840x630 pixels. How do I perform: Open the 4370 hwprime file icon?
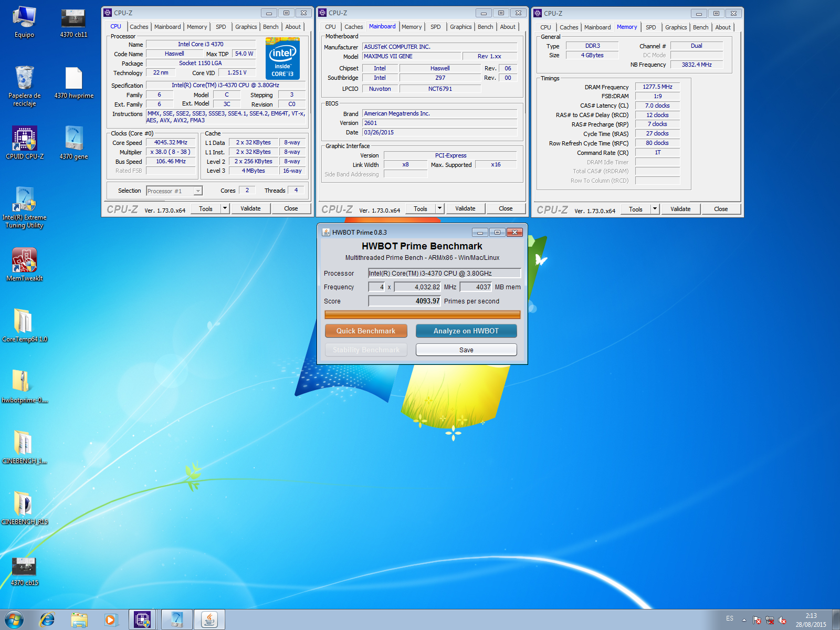73,83
